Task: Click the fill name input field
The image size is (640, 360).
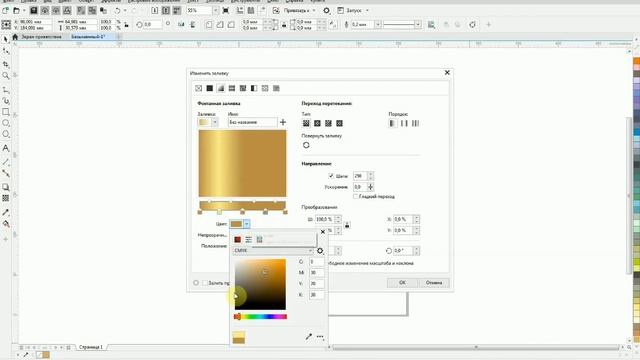Action: tap(252, 122)
